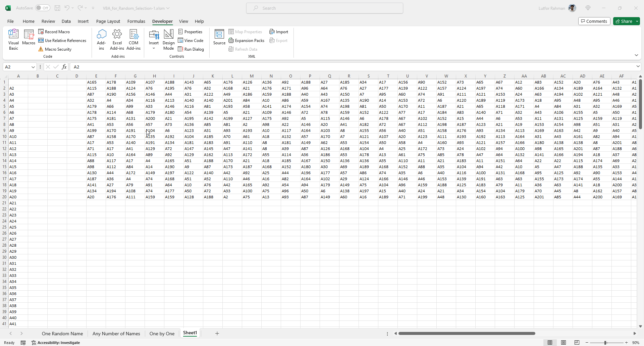This screenshot has height=346, width=644.
Task: Select column E header
Action: (96, 76)
